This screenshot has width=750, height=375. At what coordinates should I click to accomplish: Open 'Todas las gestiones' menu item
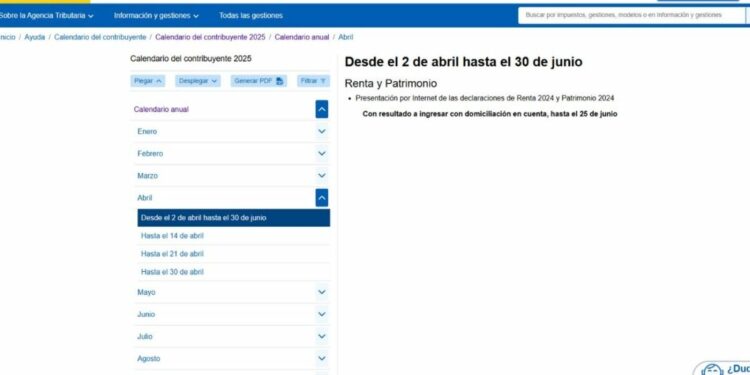coord(251,16)
